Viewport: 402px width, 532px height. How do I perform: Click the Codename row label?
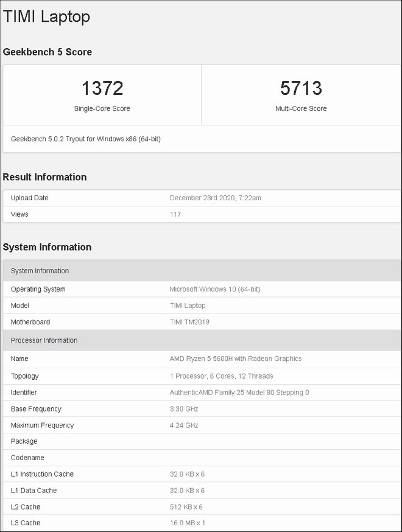click(x=27, y=457)
